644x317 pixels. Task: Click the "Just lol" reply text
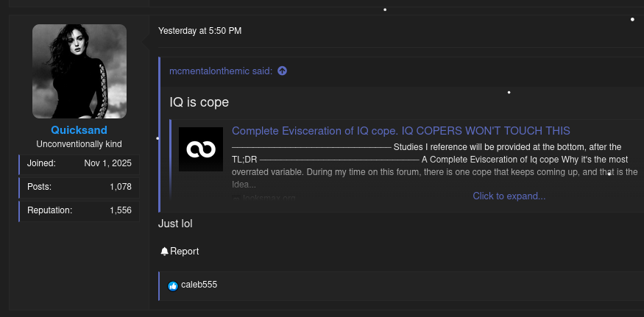point(175,224)
